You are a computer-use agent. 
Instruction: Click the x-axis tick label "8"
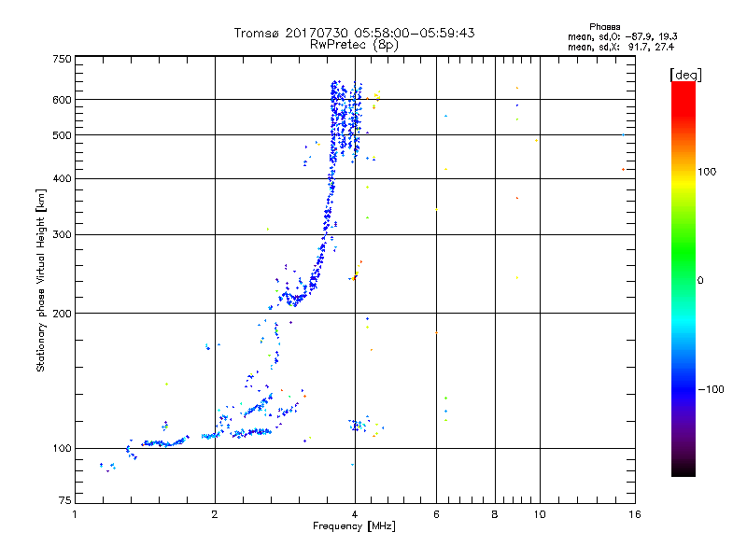495,514
